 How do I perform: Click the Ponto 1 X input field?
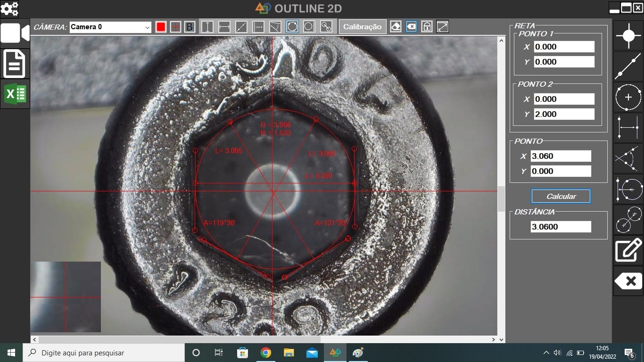[x=564, y=47]
